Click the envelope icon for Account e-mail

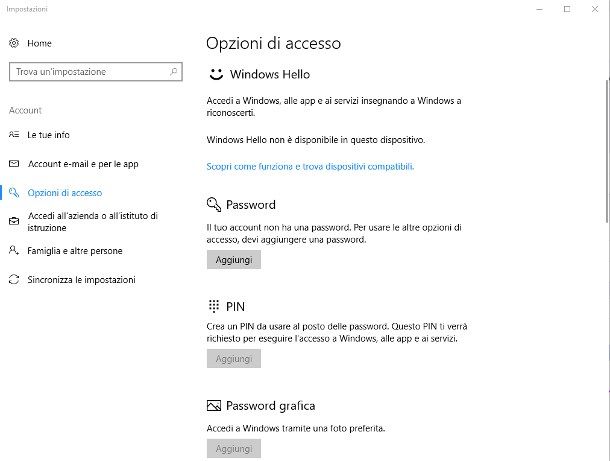pos(14,164)
